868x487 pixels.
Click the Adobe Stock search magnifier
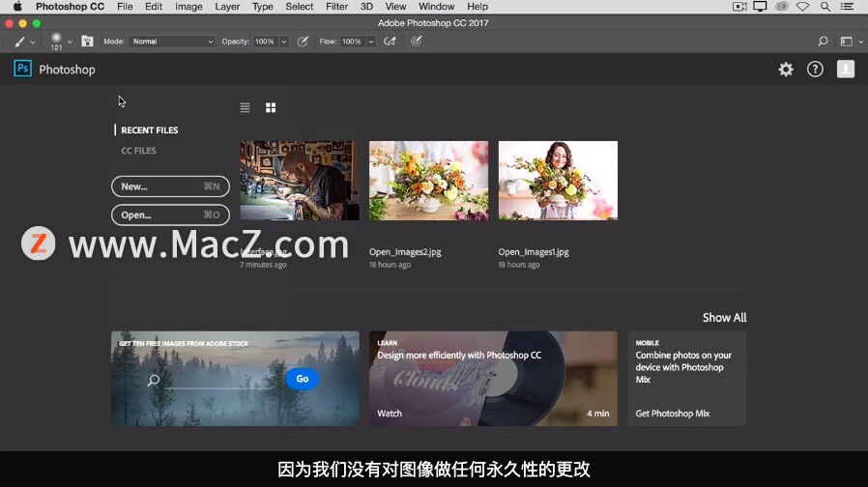pyautogui.click(x=154, y=380)
